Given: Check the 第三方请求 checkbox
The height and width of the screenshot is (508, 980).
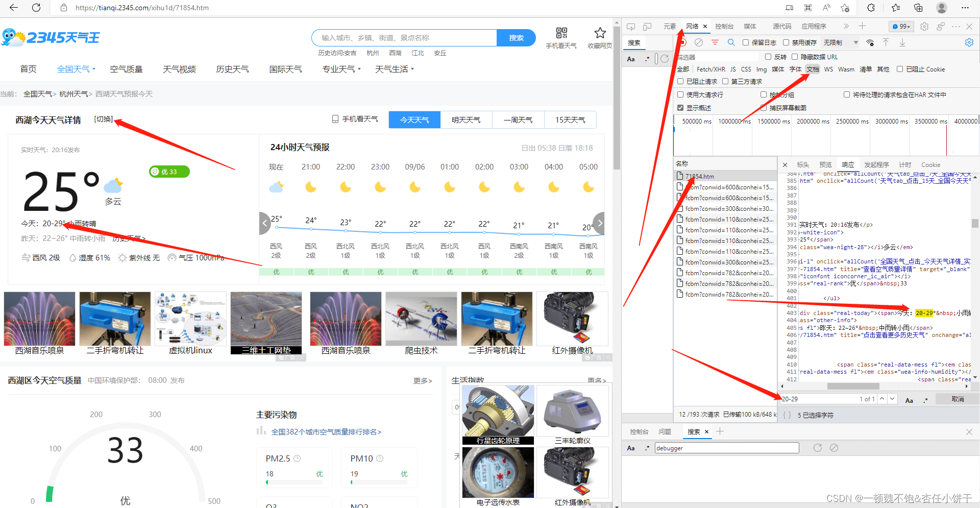Looking at the screenshot, I should point(725,81).
